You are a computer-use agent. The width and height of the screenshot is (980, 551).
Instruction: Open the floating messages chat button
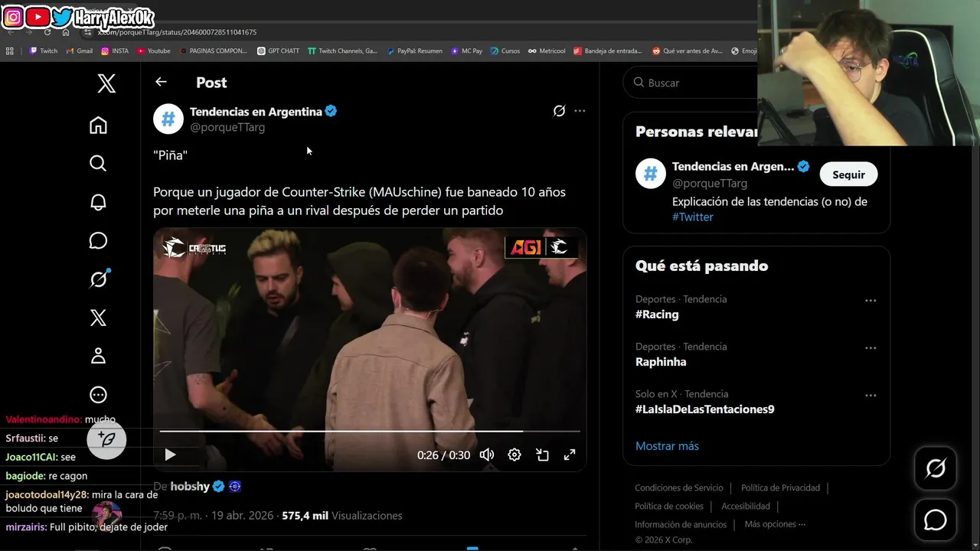(936, 520)
